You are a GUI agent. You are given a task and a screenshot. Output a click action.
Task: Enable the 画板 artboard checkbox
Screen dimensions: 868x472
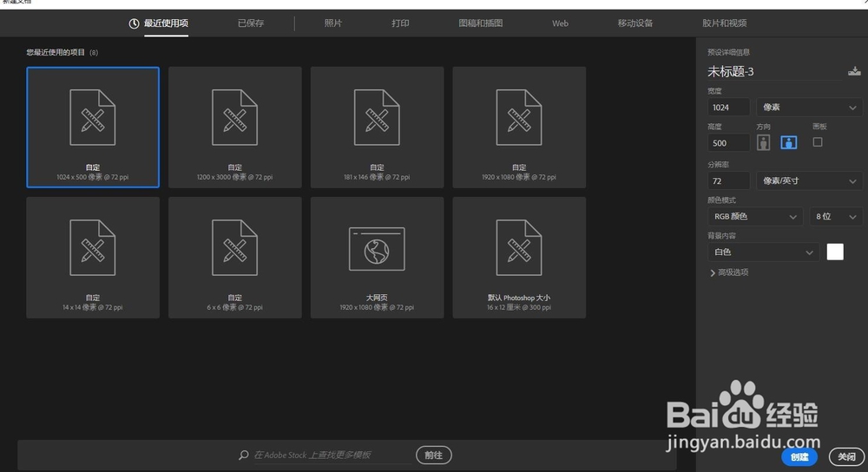(x=818, y=142)
